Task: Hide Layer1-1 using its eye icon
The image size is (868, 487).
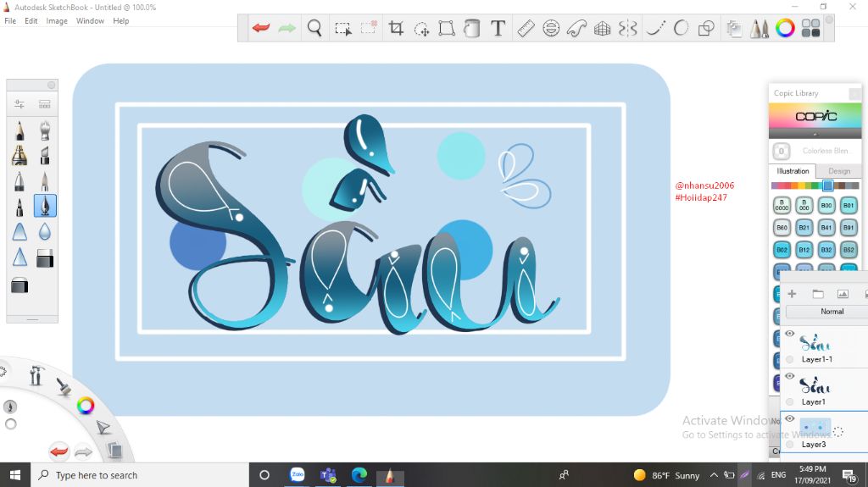Action: pos(789,334)
